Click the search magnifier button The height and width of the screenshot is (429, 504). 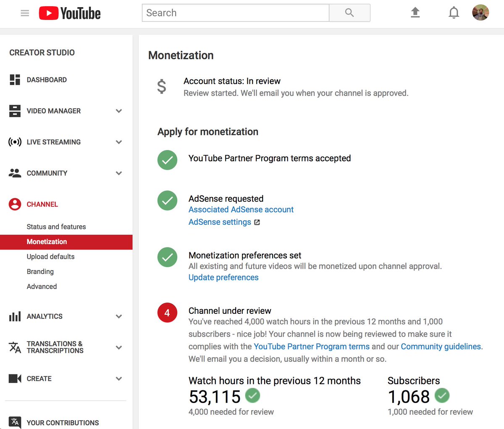click(349, 13)
